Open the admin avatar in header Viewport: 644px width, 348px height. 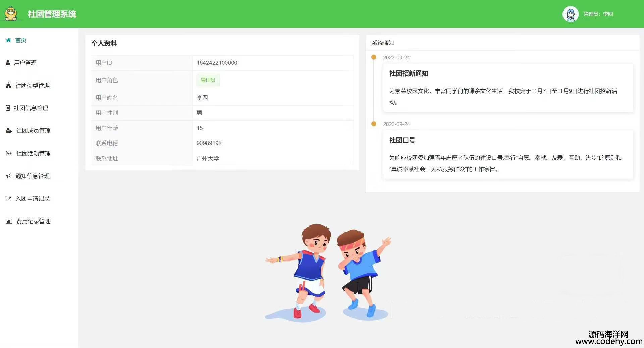(570, 14)
